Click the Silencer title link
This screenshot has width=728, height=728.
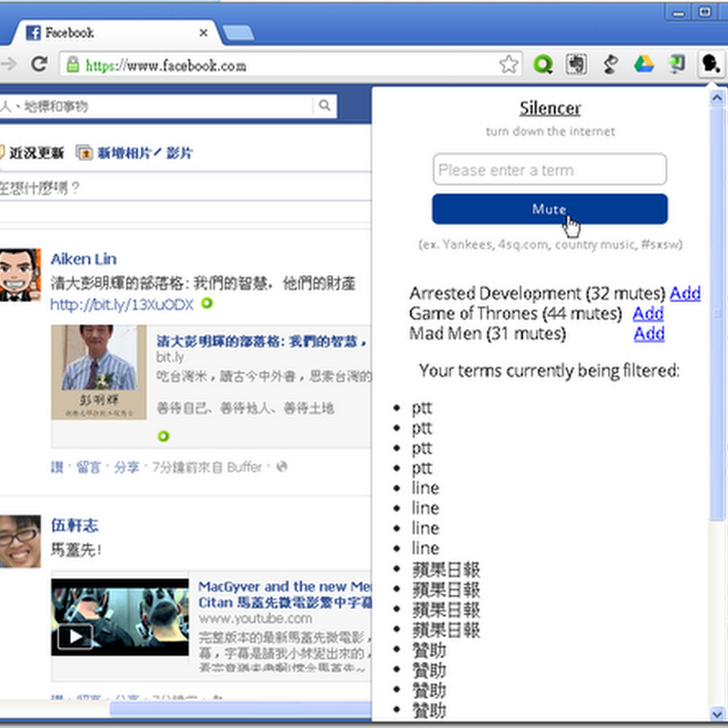pos(551,108)
